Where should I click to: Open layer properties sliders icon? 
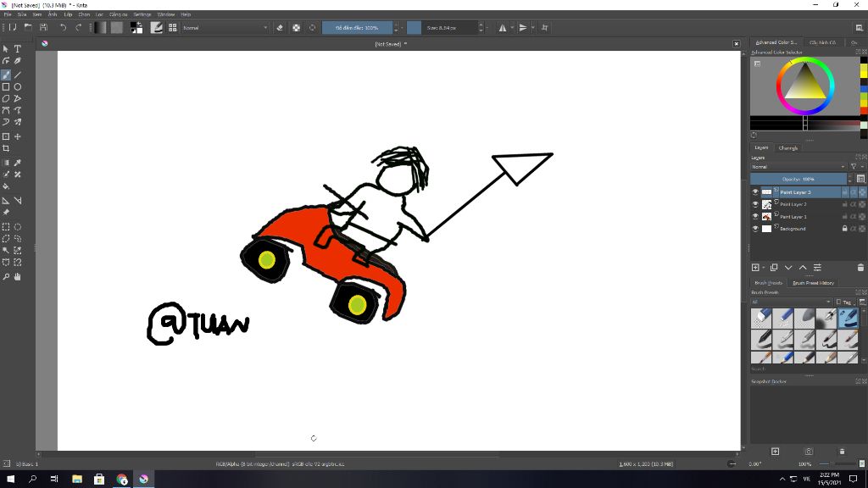[x=817, y=268]
